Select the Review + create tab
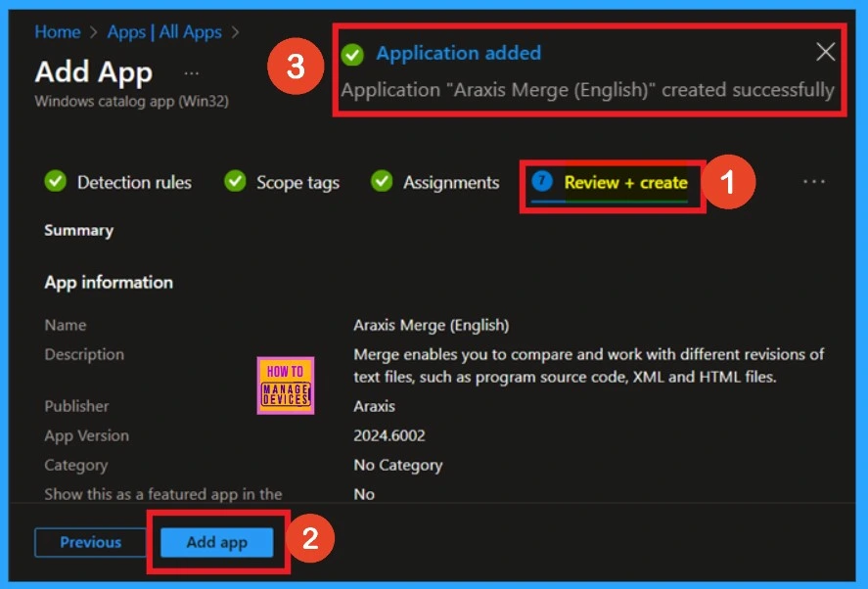The width and height of the screenshot is (868, 589). coord(625,182)
